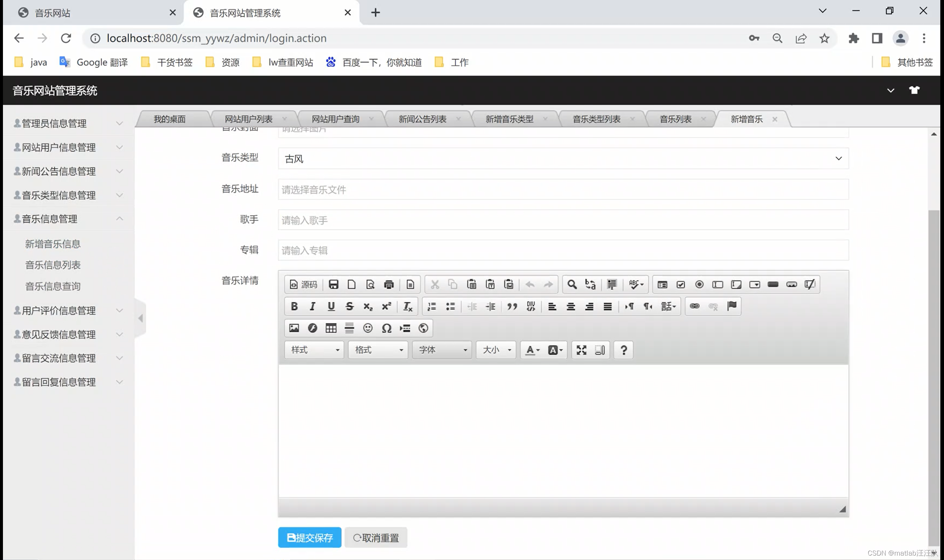Click the 取消重置 button
This screenshot has height=560, width=944.
point(376,537)
